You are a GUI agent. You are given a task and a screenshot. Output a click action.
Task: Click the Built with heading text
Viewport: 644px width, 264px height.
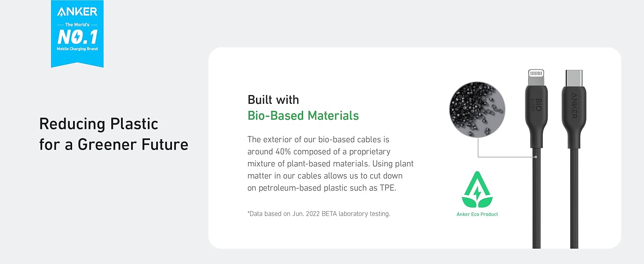point(273,99)
